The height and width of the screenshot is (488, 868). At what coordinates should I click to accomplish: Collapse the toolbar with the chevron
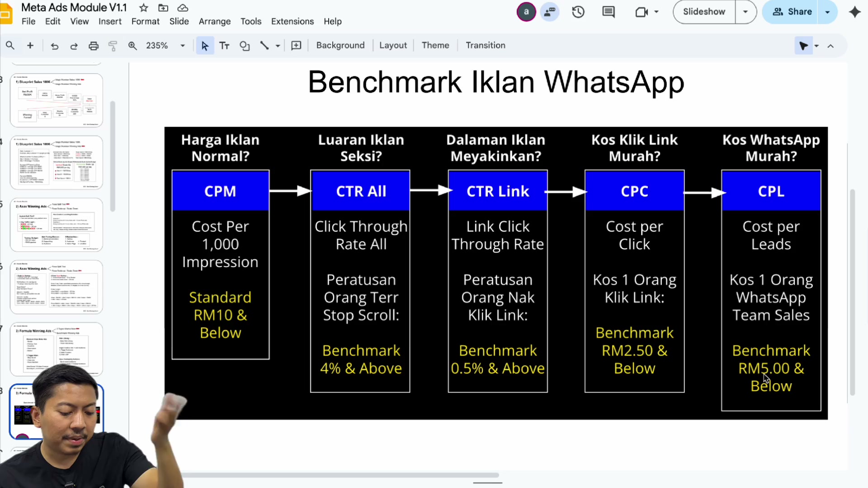830,46
